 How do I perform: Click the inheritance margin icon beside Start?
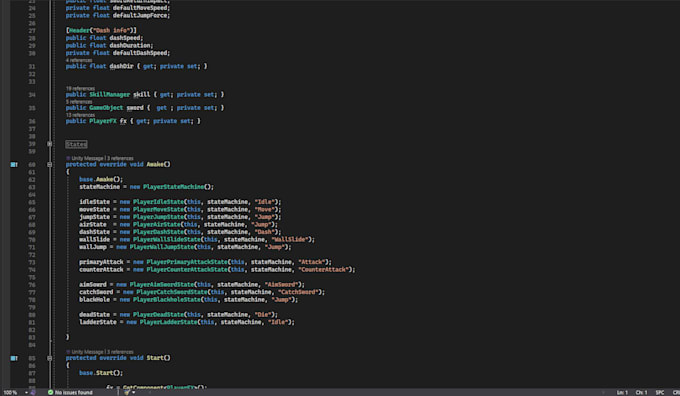(14, 358)
